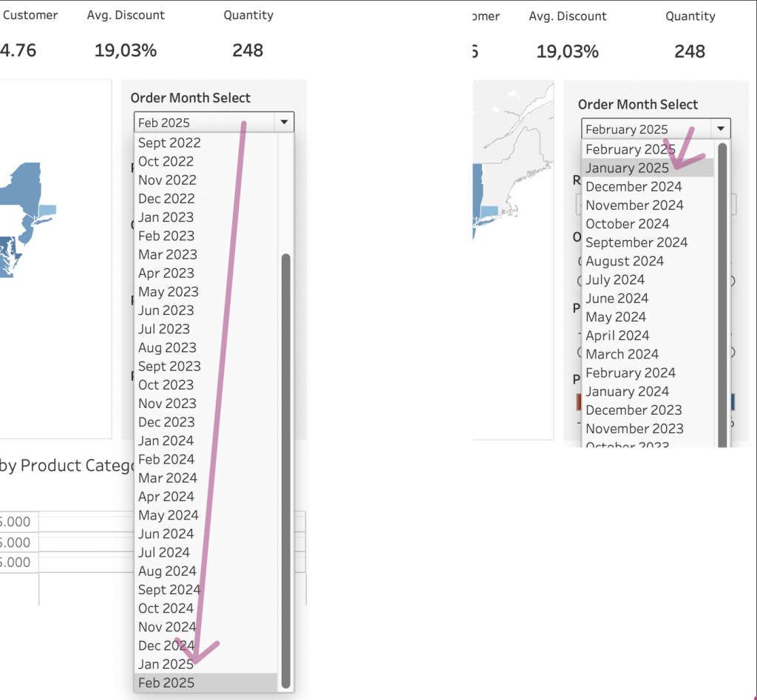Choose April 2024 from the dropdown list
The width and height of the screenshot is (757, 700).
point(617,336)
